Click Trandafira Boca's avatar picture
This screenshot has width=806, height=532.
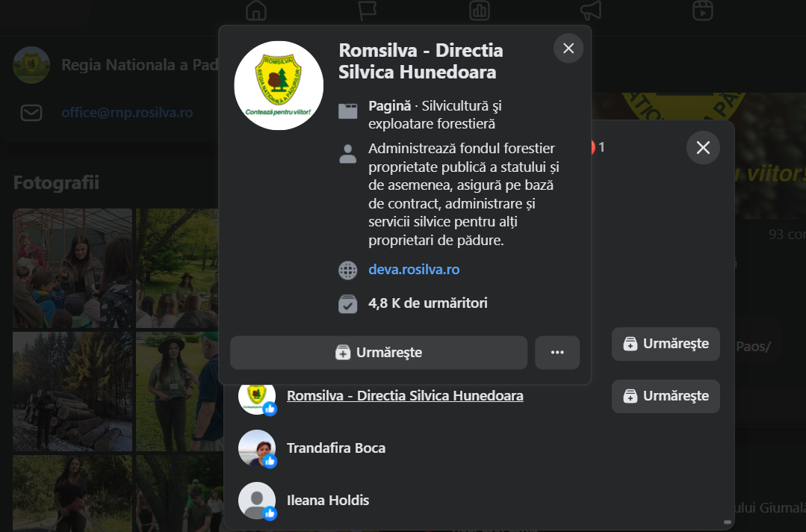pos(257,448)
